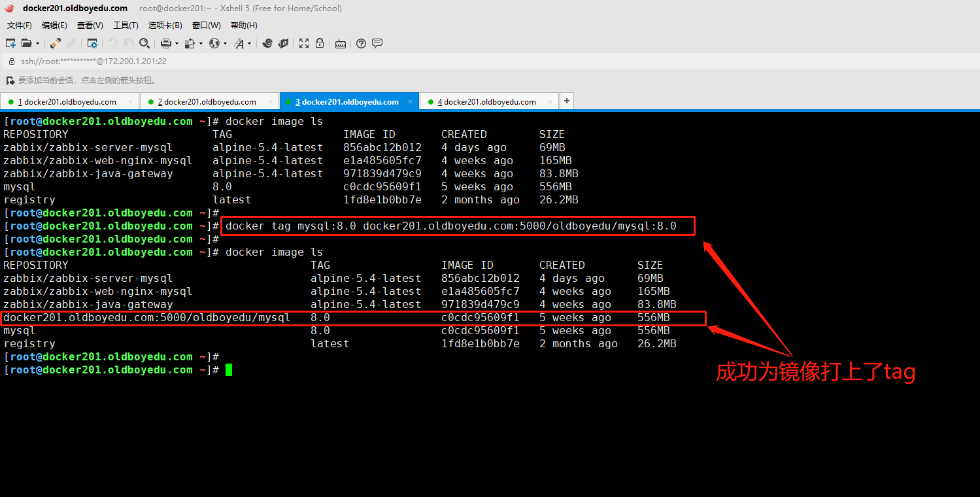Expand the Open folder dropdown arrow
This screenshot has width=980, height=497.
tap(37, 44)
